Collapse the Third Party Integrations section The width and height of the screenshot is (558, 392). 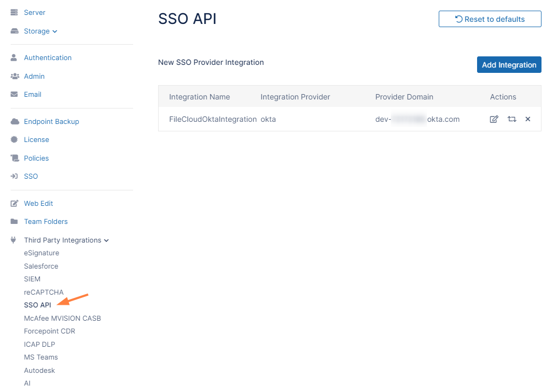tap(66, 240)
